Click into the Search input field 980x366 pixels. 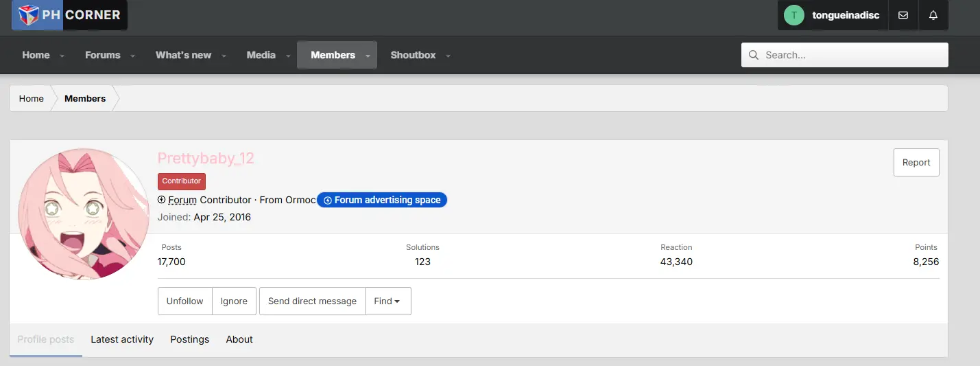(845, 55)
